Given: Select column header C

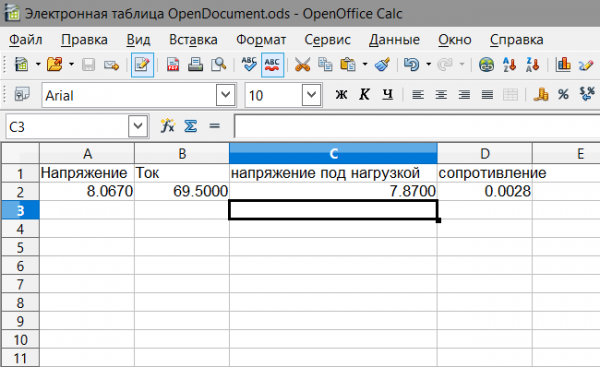Looking at the screenshot, I should [x=333, y=153].
